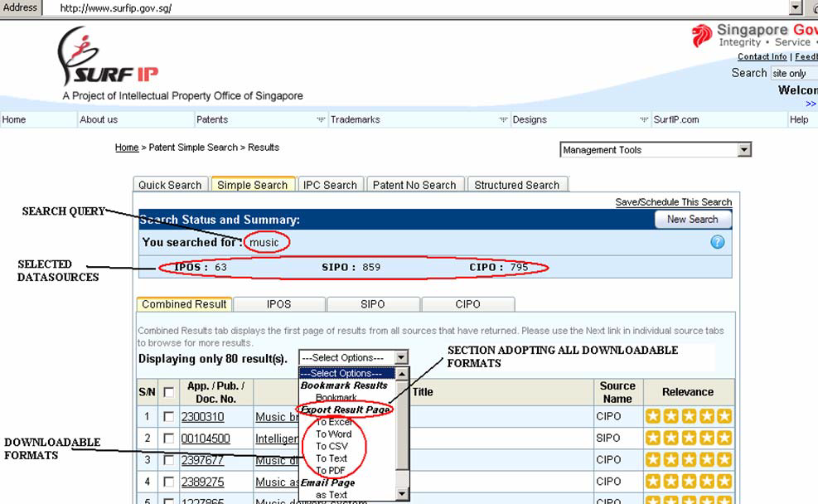Follow the Home breadcrumb link

click(x=127, y=148)
